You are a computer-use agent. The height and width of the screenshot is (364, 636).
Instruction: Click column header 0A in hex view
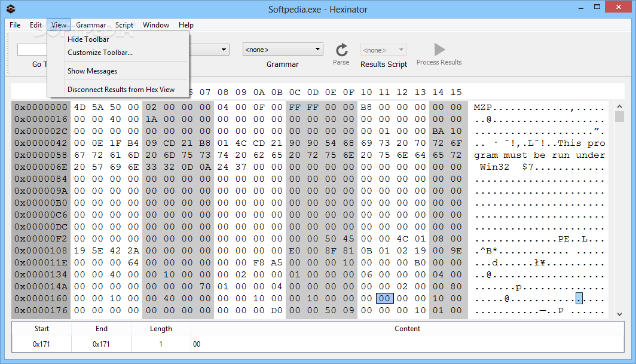coord(259,92)
